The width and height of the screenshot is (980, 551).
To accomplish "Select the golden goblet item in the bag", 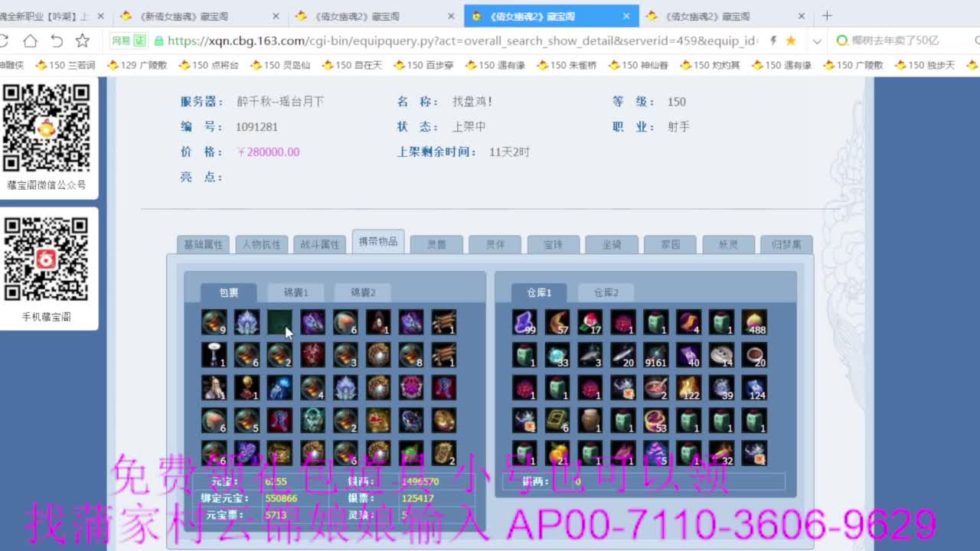I will pos(247,388).
